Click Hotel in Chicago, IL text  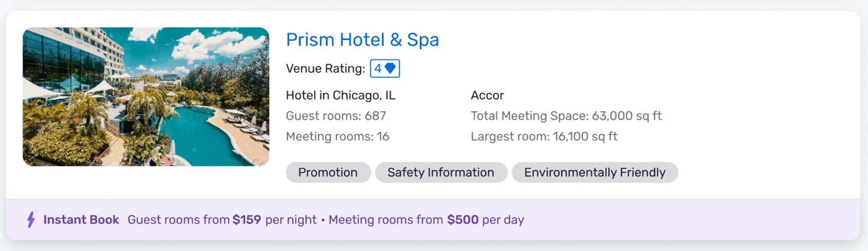click(340, 95)
